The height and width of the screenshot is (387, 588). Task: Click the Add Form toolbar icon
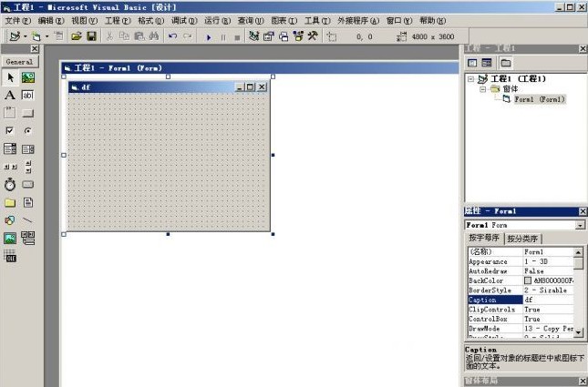(36, 36)
